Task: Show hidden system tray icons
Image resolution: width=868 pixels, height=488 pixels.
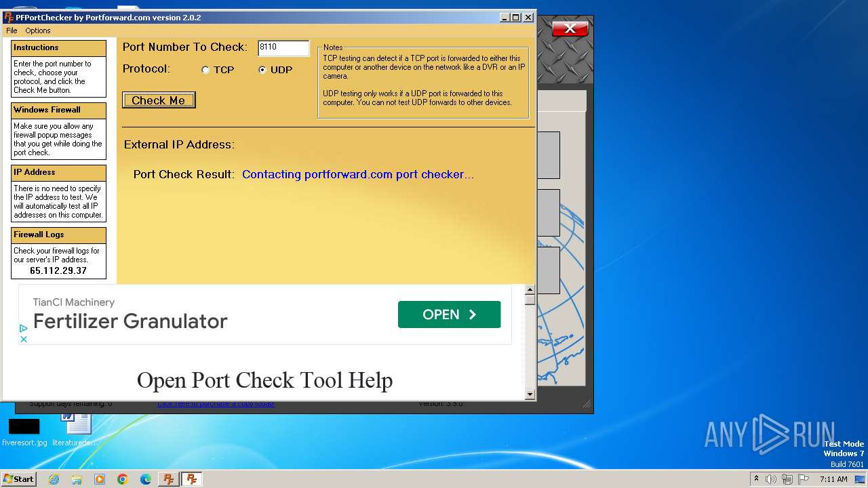Action: click(x=757, y=479)
